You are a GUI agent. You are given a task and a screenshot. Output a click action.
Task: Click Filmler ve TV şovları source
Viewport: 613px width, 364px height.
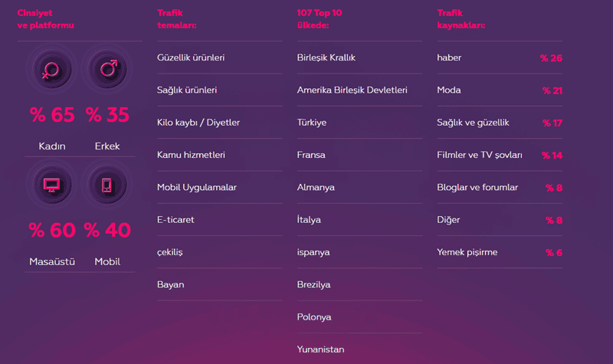point(480,155)
